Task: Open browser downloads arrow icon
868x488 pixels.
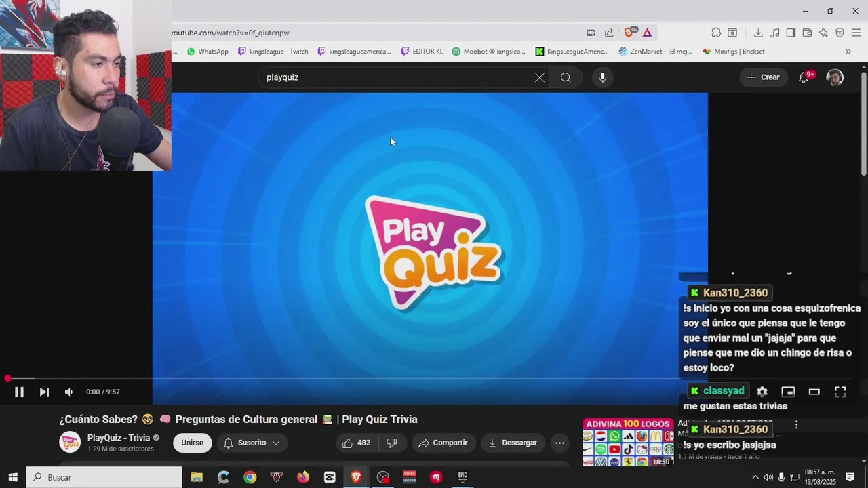Action: coord(758,33)
